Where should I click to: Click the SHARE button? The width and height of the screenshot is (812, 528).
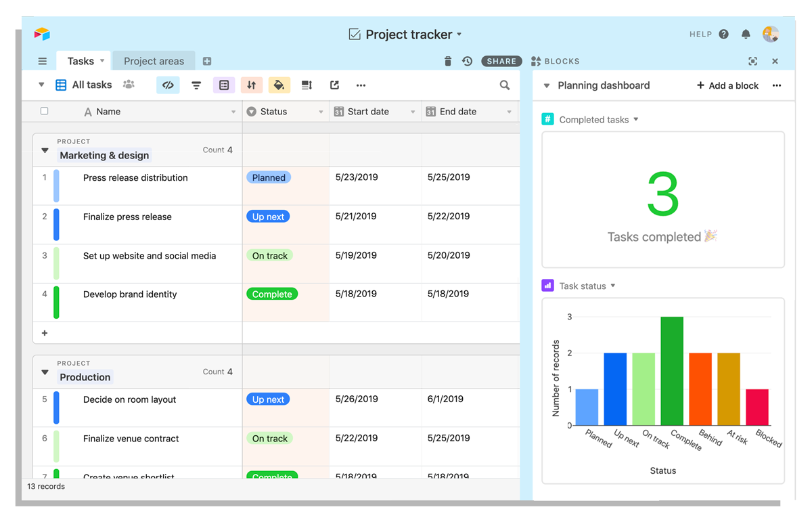(501, 61)
